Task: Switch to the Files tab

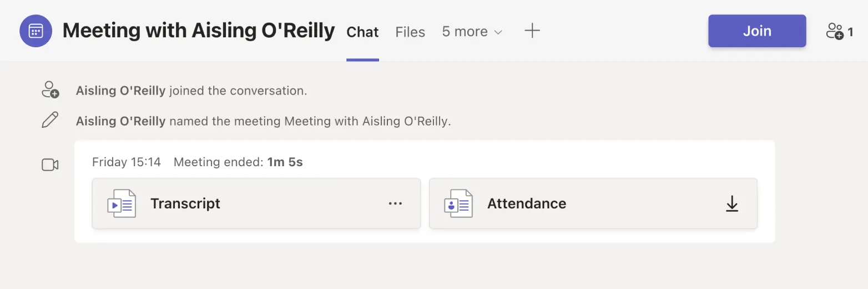Action: click(410, 32)
